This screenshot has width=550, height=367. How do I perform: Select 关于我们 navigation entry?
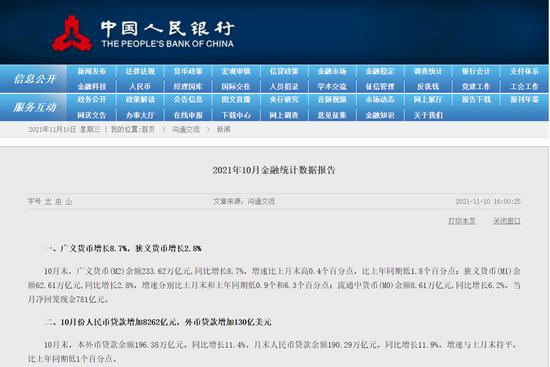(428, 115)
